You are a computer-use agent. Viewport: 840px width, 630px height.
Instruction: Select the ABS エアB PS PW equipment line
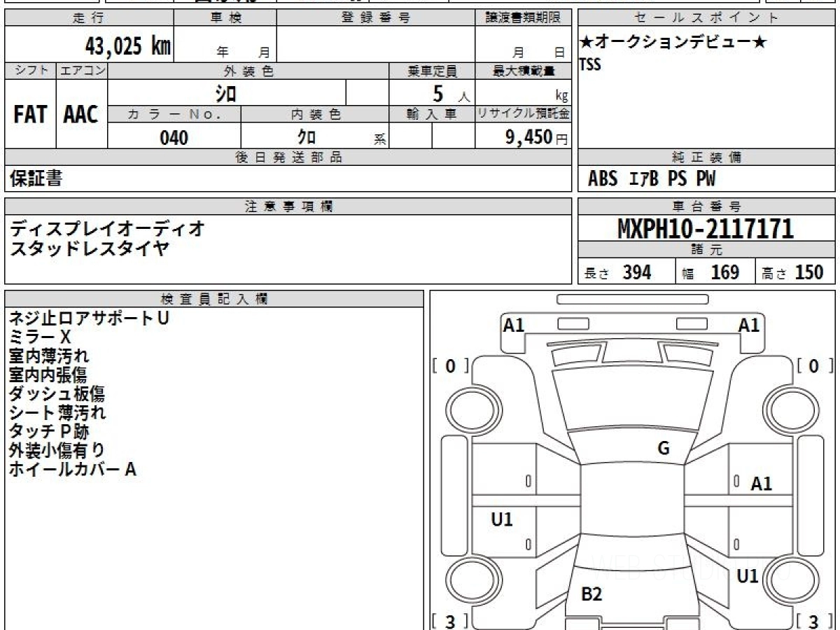652,179
